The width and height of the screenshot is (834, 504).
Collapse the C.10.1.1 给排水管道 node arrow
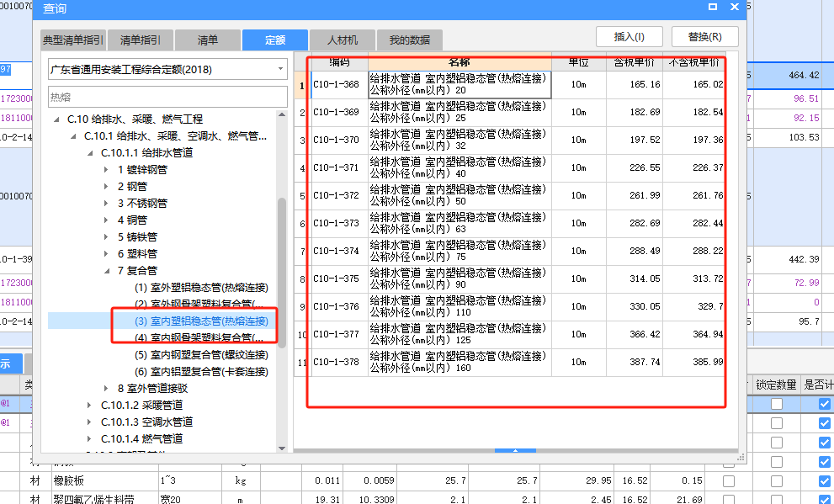coord(90,153)
